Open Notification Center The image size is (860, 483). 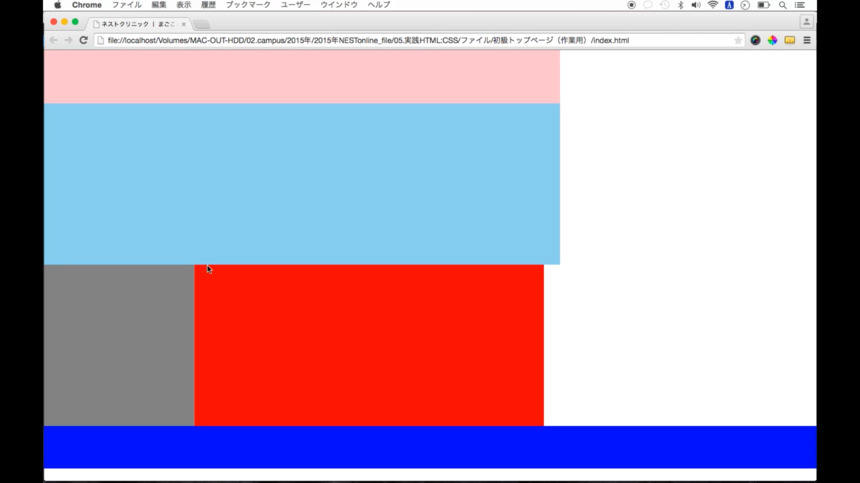click(800, 5)
